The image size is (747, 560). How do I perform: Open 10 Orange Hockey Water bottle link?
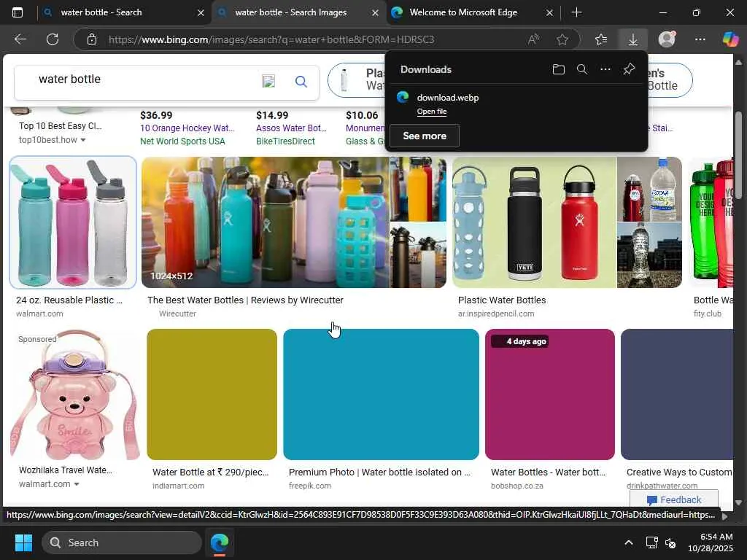(187, 128)
